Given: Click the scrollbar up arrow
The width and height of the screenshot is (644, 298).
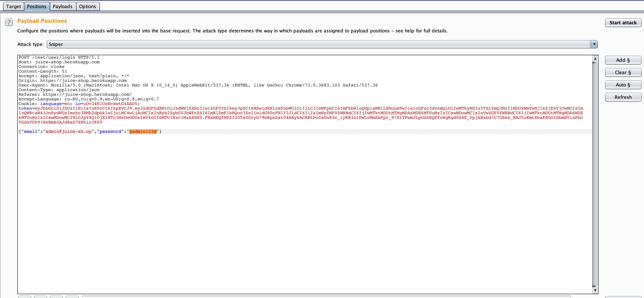Looking at the screenshot, I should coord(595,58).
